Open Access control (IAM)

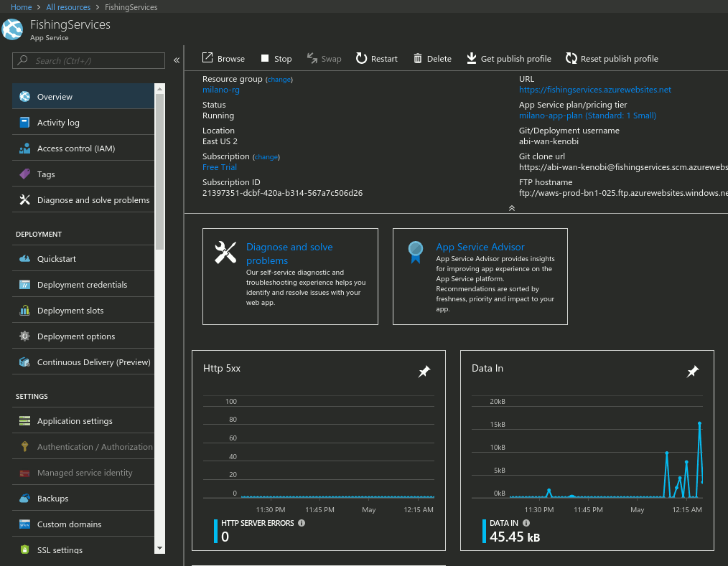click(x=76, y=148)
